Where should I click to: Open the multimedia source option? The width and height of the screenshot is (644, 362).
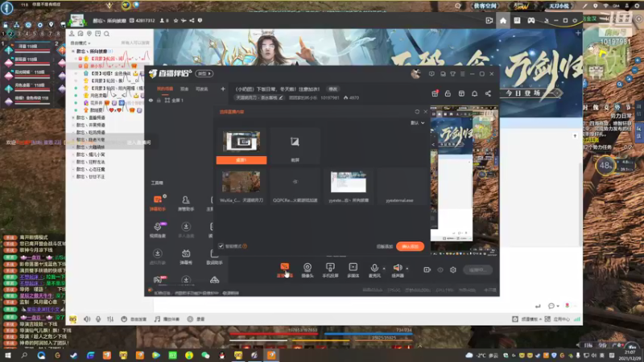click(353, 269)
